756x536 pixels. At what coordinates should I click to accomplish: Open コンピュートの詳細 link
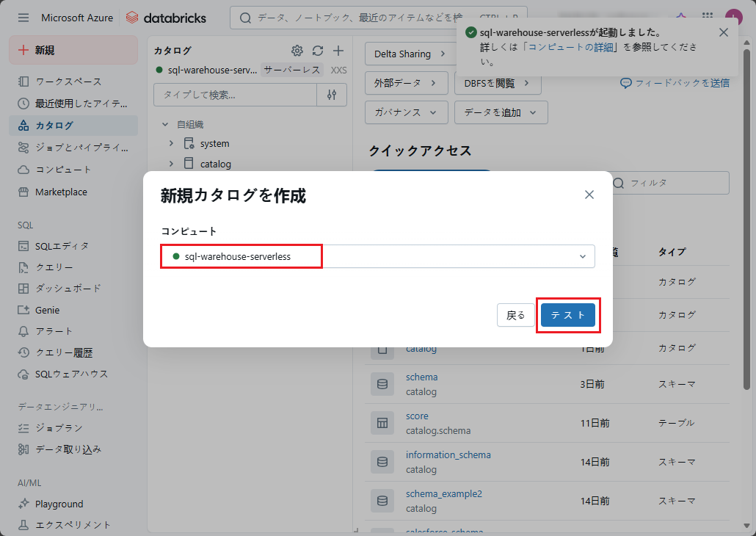coord(575,47)
